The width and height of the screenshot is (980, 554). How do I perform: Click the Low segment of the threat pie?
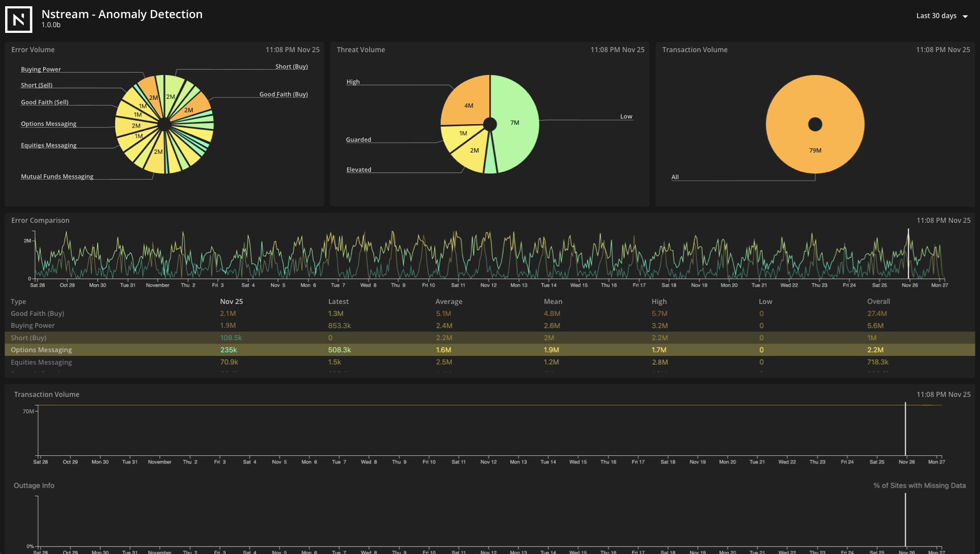515,122
